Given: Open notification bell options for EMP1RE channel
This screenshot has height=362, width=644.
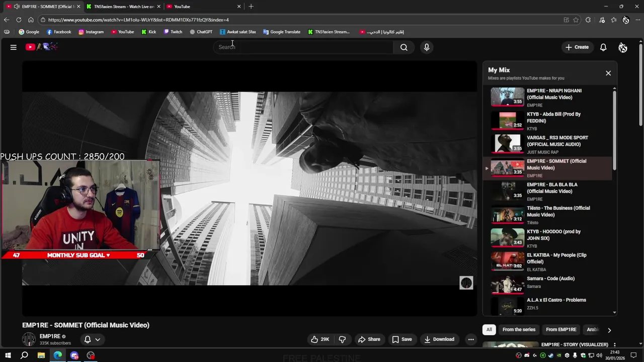Looking at the screenshot, I should (x=92, y=339).
